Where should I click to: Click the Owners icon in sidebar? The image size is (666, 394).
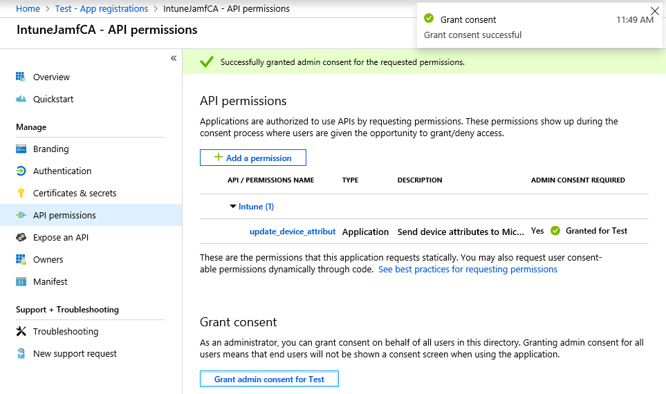coord(21,259)
